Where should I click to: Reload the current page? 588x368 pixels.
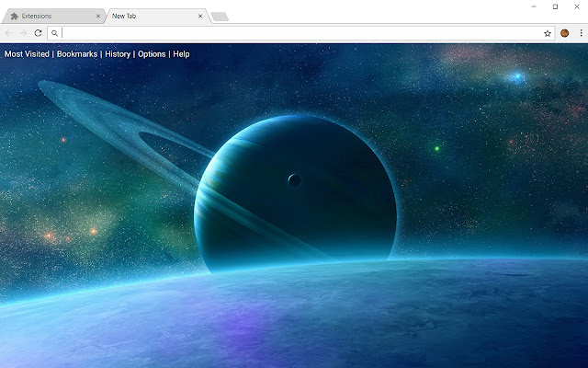coord(38,33)
